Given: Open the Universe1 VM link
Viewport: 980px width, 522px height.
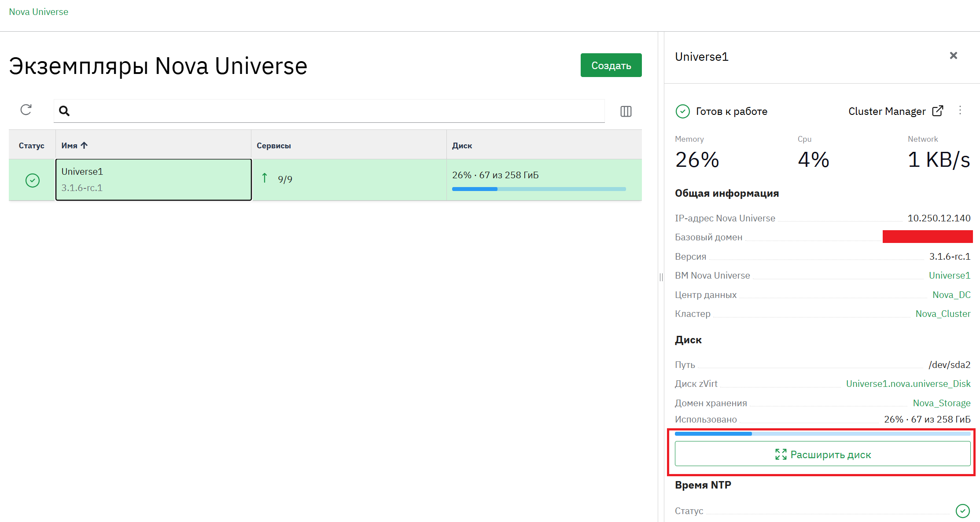Looking at the screenshot, I should 949,276.
